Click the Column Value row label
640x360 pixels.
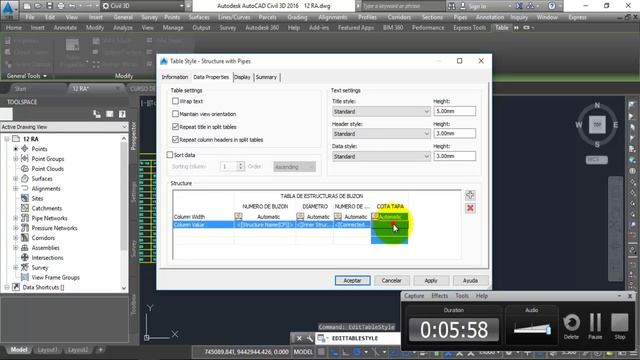tap(189, 225)
